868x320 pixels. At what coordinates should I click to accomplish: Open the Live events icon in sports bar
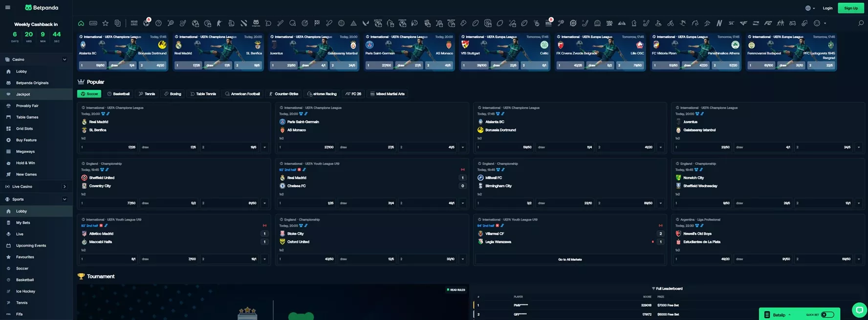point(93,23)
